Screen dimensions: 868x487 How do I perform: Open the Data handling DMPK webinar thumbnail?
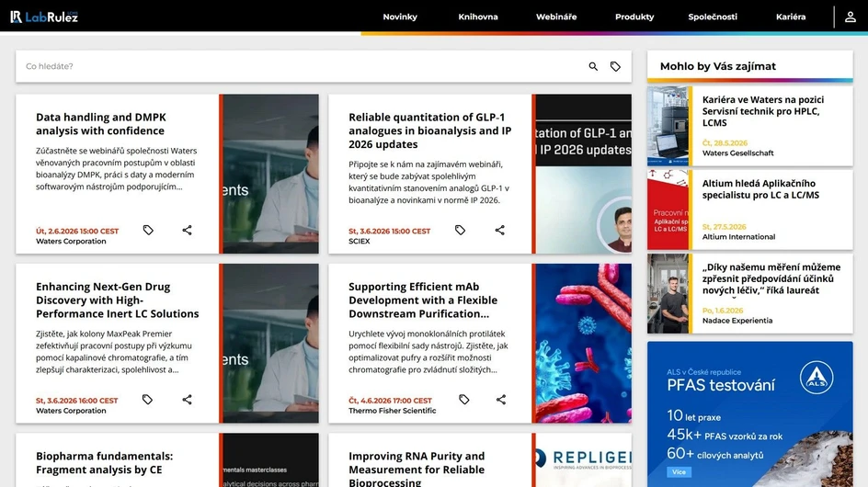[x=270, y=174]
